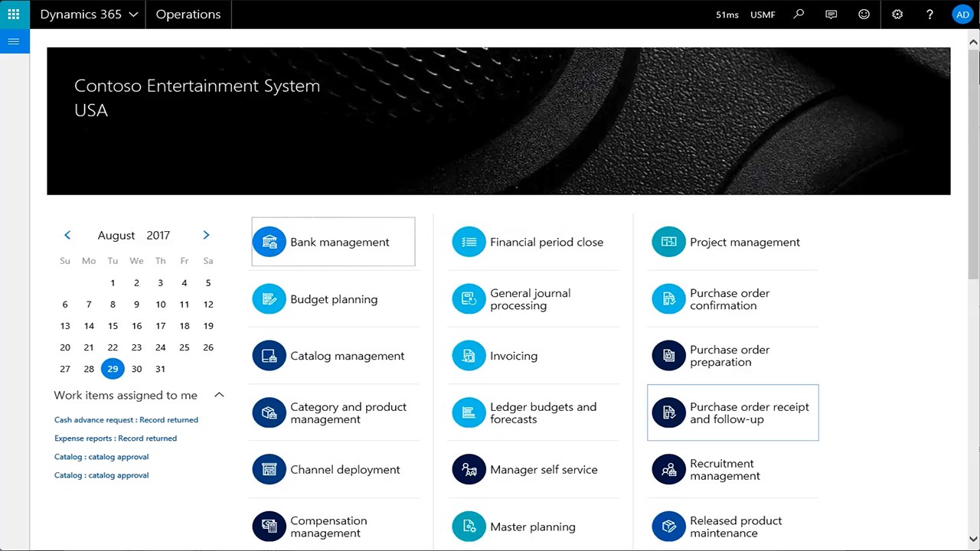The width and height of the screenshot is (980, 551).
Task: Click the General journal processing icon
Action: [x=469, y=299]
